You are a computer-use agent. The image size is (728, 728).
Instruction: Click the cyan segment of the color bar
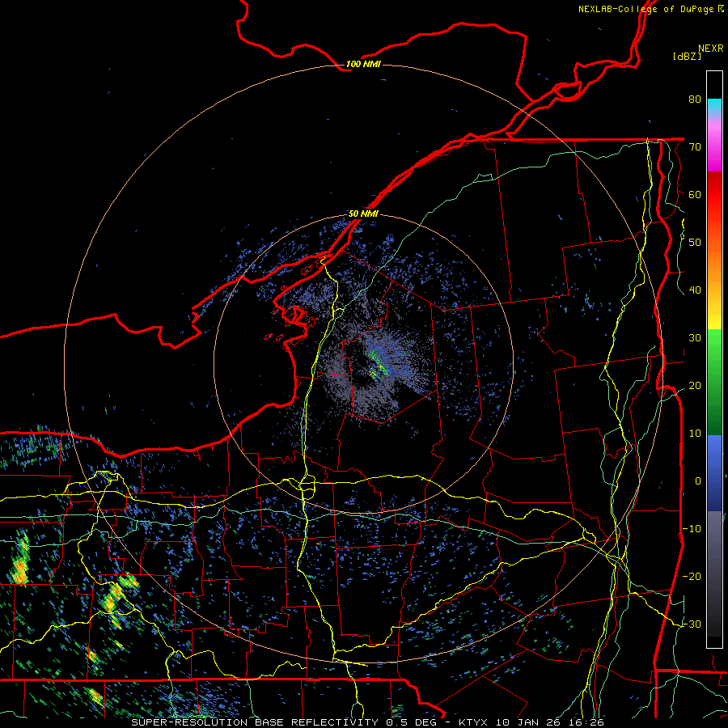tap(714, 106)
